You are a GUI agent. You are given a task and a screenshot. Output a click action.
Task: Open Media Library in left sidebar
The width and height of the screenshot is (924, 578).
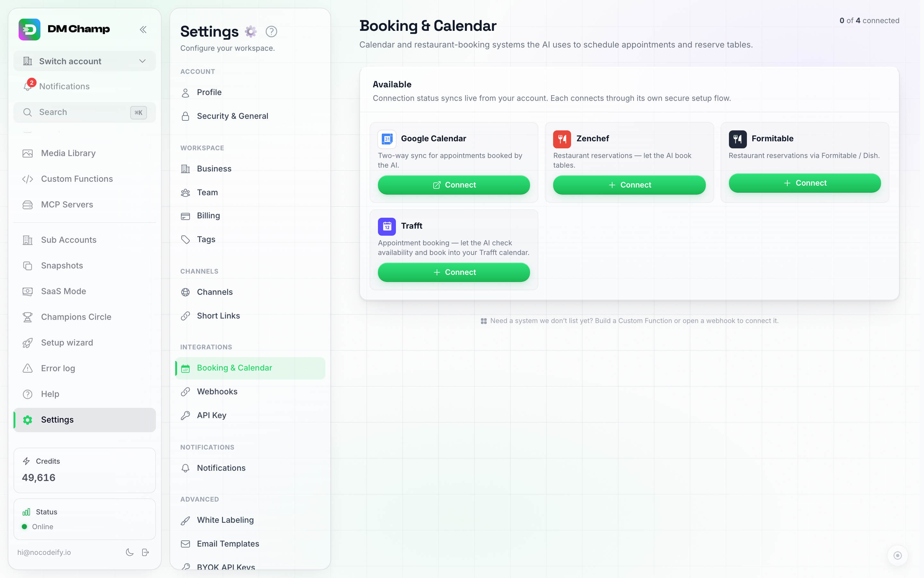84,153
